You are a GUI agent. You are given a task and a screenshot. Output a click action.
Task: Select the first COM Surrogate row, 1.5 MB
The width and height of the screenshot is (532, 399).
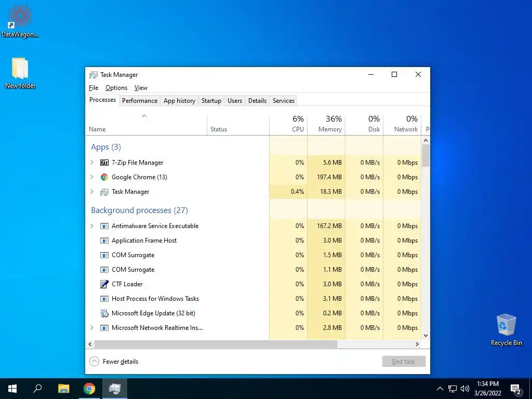[254, 255]
